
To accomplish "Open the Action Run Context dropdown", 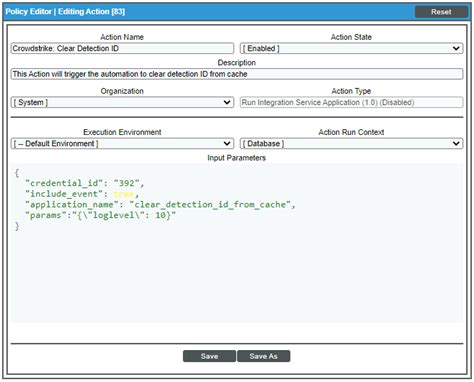I will click(x=351, y=144).
